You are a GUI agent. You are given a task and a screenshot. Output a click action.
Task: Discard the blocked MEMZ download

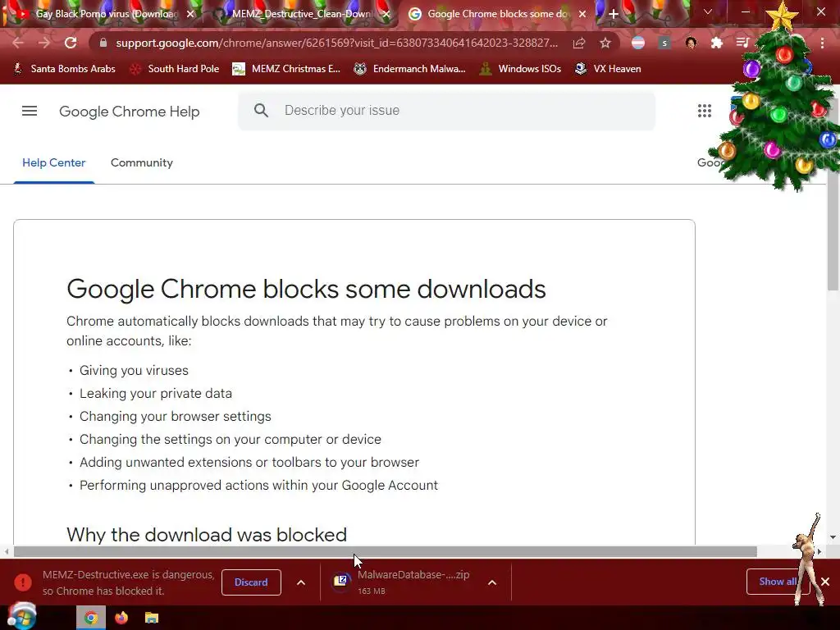pyautogui.click(x=251, y=582)
